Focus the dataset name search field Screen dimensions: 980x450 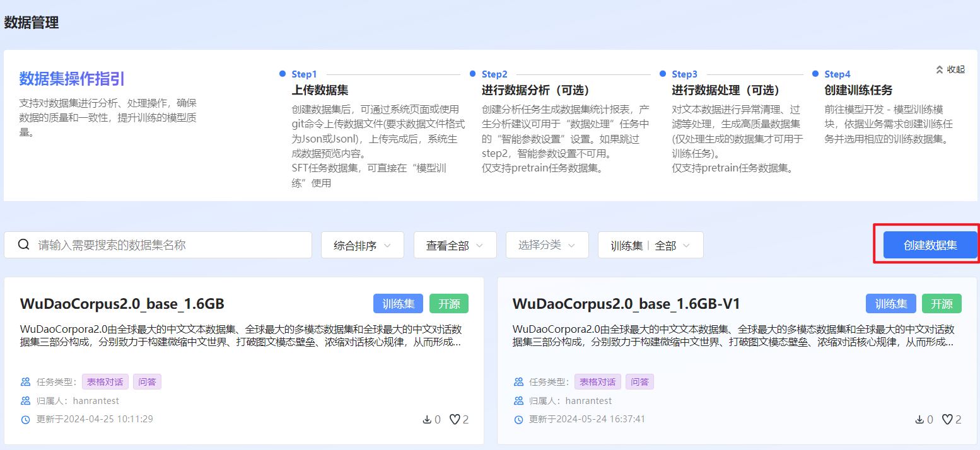(x=158, y=245)
